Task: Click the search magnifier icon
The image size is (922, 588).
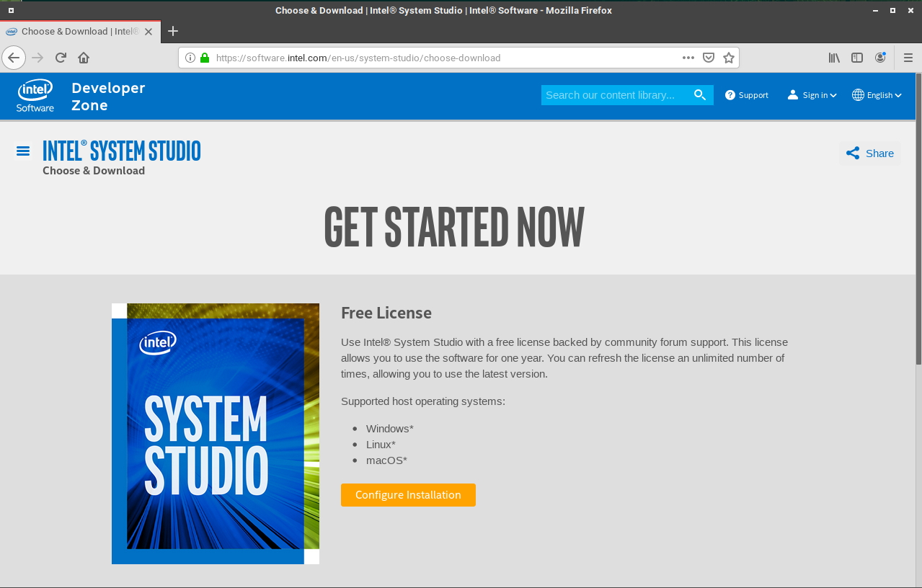Action: click(700, 95)
